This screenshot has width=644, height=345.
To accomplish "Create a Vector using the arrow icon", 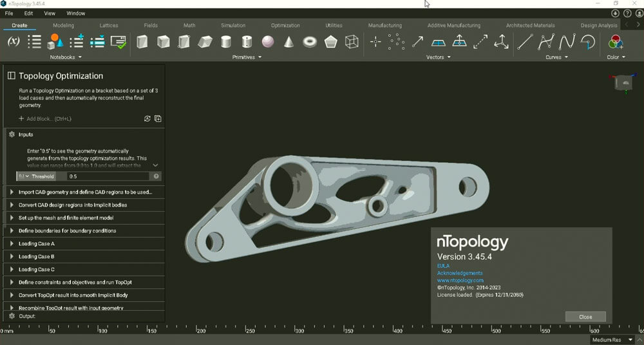I will 418,42.
